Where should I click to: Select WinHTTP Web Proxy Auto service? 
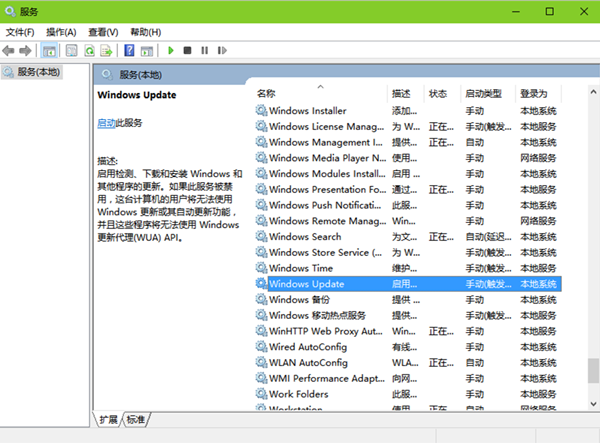tap(326, 331)
